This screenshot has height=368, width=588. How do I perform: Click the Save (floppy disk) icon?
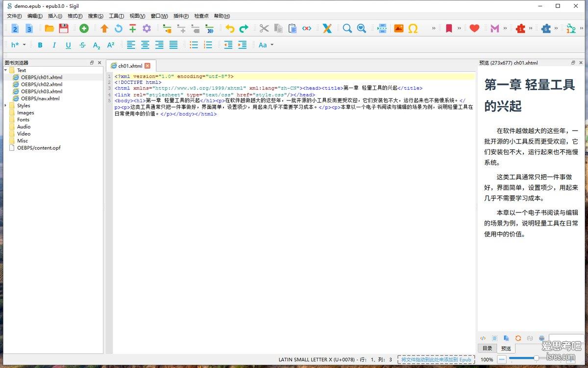(64, 28)
